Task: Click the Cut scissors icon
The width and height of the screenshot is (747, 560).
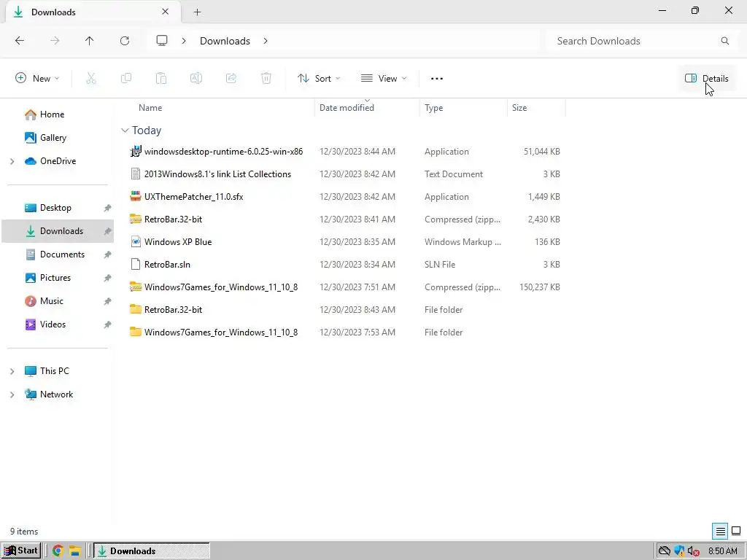Action: pyautogui.click(x=91, y=79)
